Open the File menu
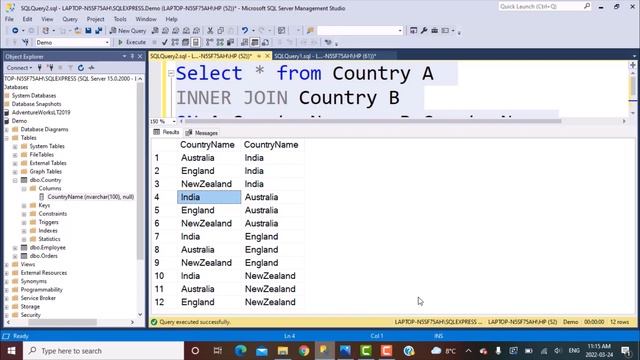Viewport: 640px width, 360px height. [x=9, y=19]
